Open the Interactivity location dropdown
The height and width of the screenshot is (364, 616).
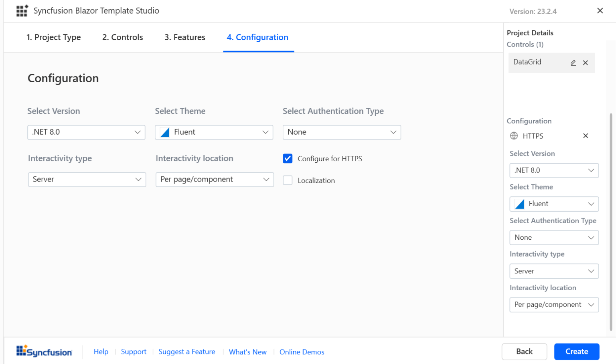214,179
